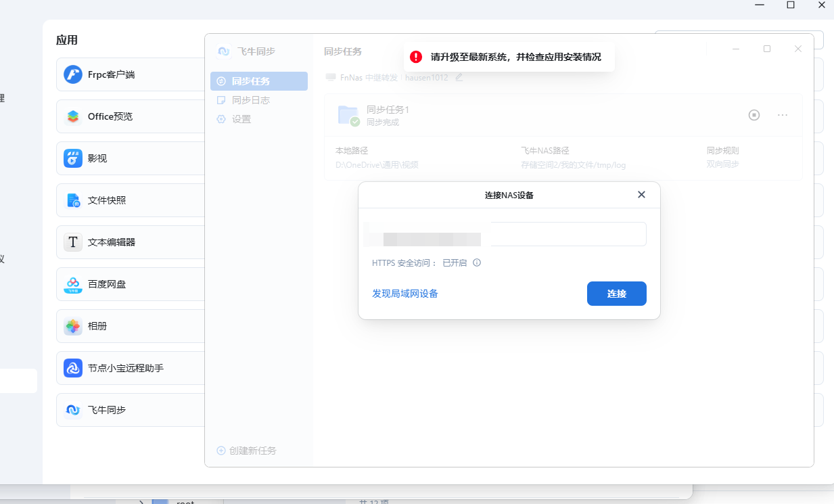The image size is (834, 504).
Task: Click the hausen1012 username text
Action: (426, 77)
